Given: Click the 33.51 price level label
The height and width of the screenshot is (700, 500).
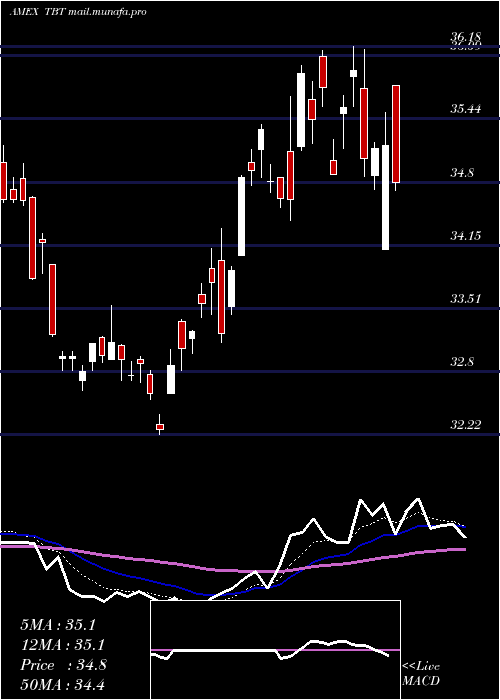Looking at the screenshot, I should (465, 298).
